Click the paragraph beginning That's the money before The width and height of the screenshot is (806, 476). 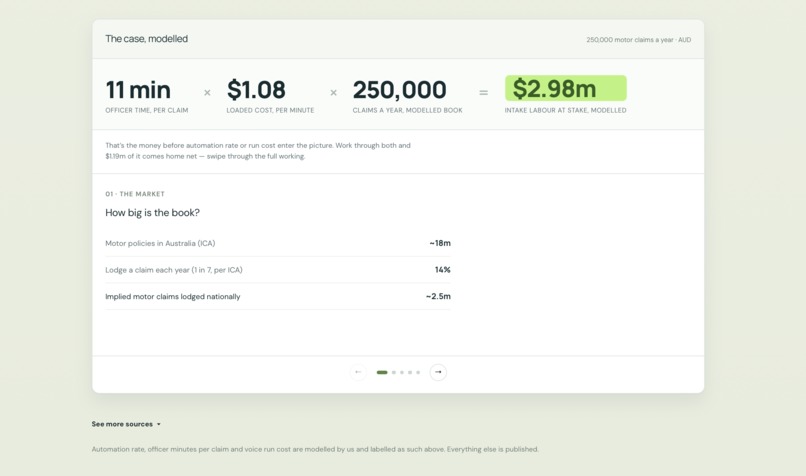258,151
